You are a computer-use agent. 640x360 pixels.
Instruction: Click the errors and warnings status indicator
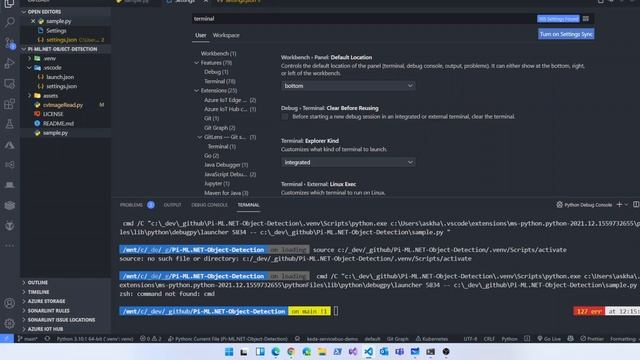151,339
